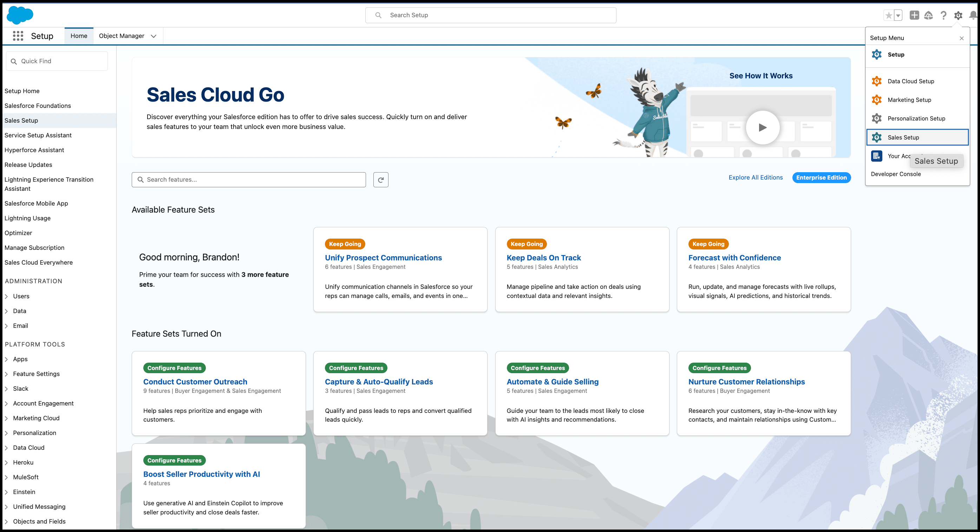Click the Salesforce cloud logo
The height and width of the screenshot is (532, 980).
click(20, 15)
